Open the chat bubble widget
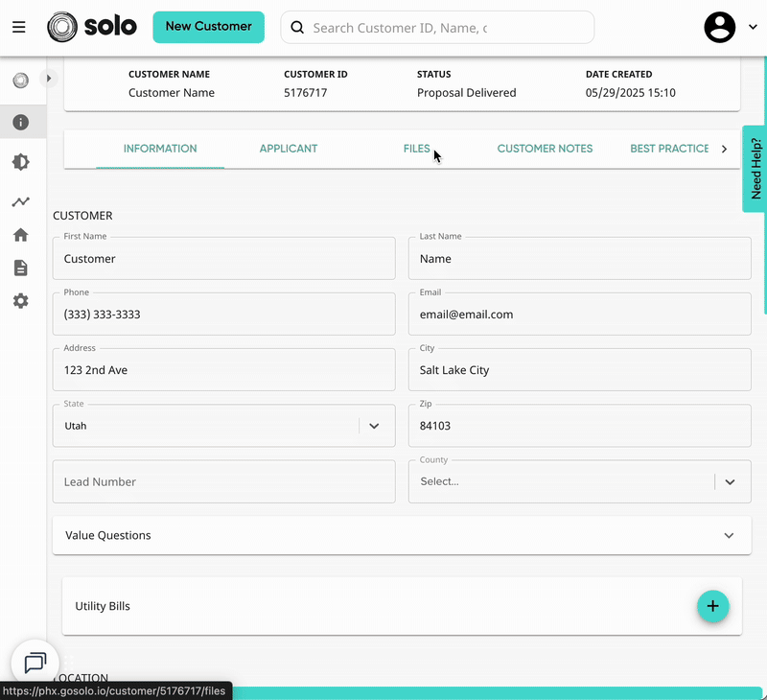This screenshot has height=700, width=767. (35, 663)
